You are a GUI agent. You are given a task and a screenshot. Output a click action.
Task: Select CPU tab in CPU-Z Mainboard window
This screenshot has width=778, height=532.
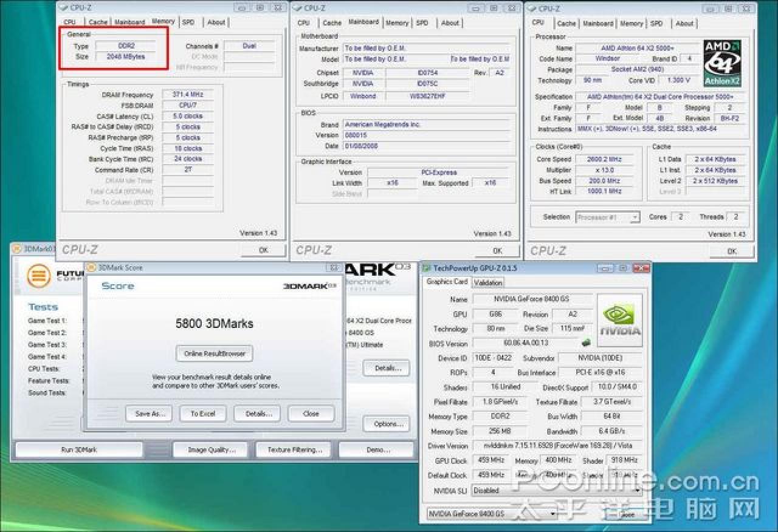303,23
